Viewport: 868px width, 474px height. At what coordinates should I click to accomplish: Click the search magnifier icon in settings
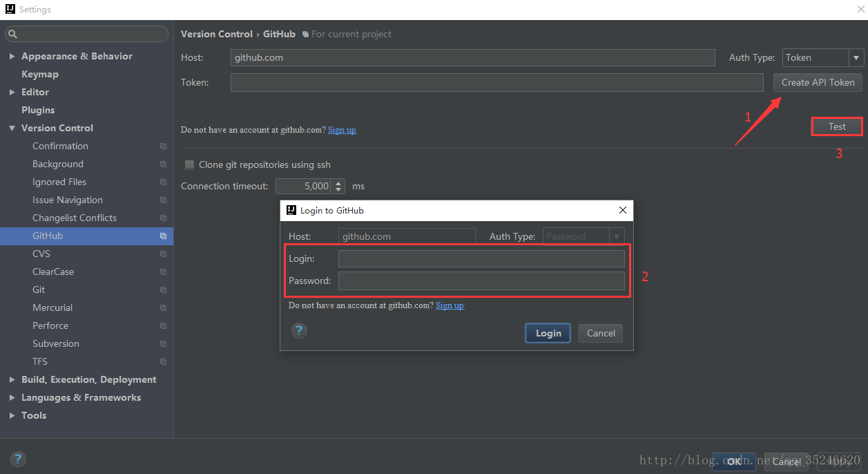point(13,34)
